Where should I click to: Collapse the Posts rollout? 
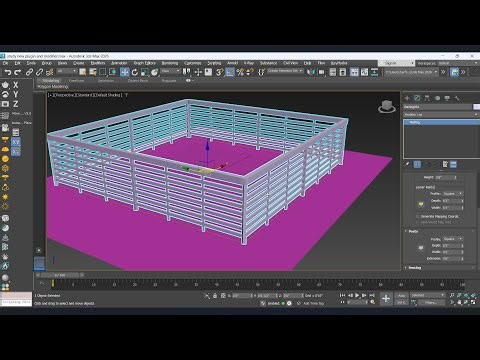click(x=413, y=231)
